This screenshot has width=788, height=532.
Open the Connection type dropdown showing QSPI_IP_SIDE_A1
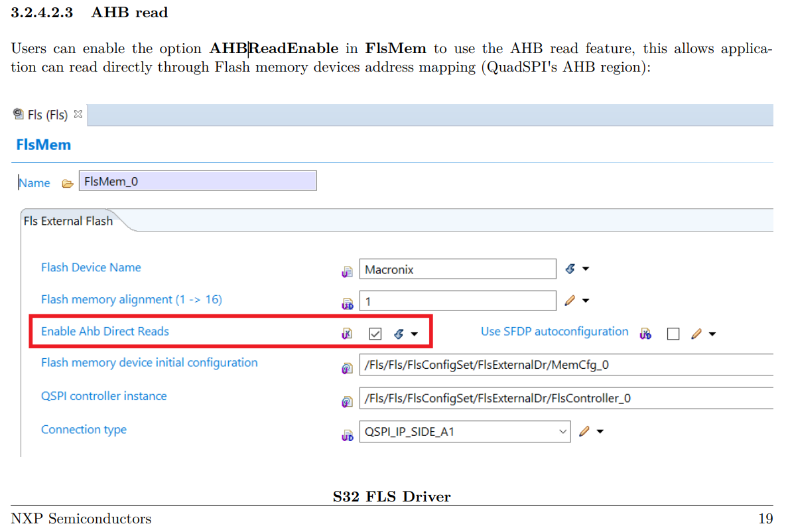coord(562,431)
